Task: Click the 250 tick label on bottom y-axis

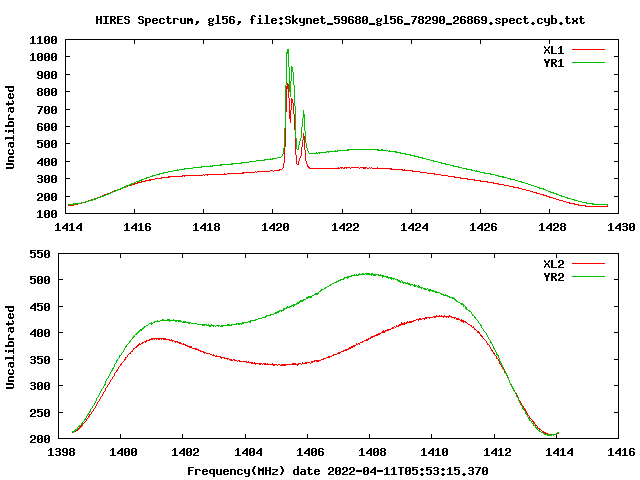Action: [40, 413]
